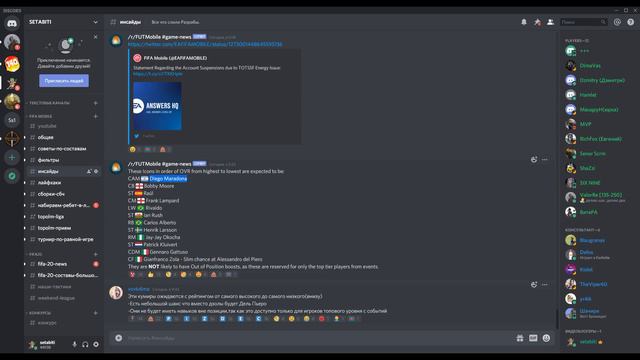Open the фильтры channel
This screenshot has width=640, height=360.
64,160
